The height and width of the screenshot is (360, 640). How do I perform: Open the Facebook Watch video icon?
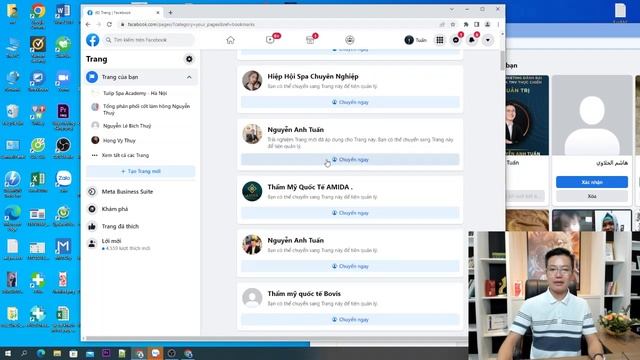(270, 40)
